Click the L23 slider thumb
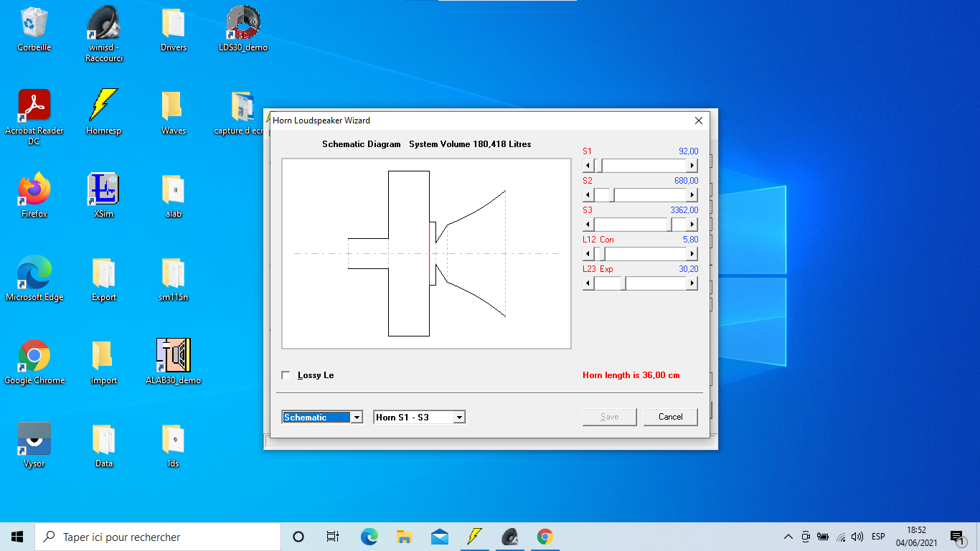Viewport: 980px width, 551px height. point(623,283)
